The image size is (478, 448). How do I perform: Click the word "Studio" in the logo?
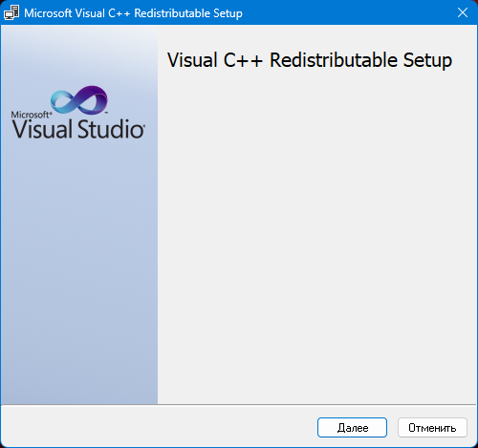click(x=111, y=129)
